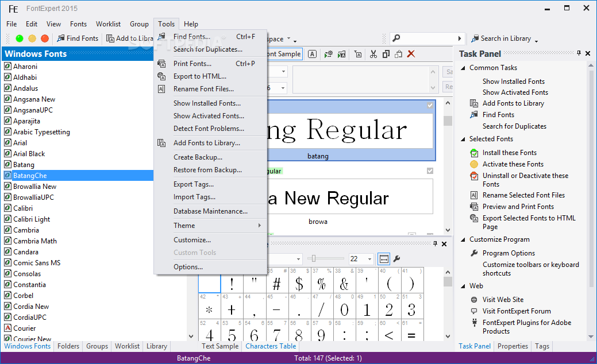Choose Search for Duplicates in Tools menu
This screenshot has height=364, width=597.
click(x=208, y=49)
